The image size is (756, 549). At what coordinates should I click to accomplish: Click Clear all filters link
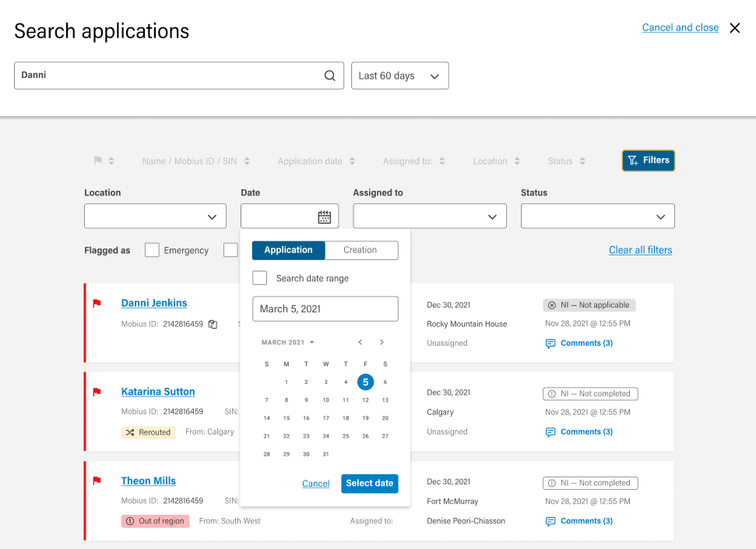tap(640, 250)
